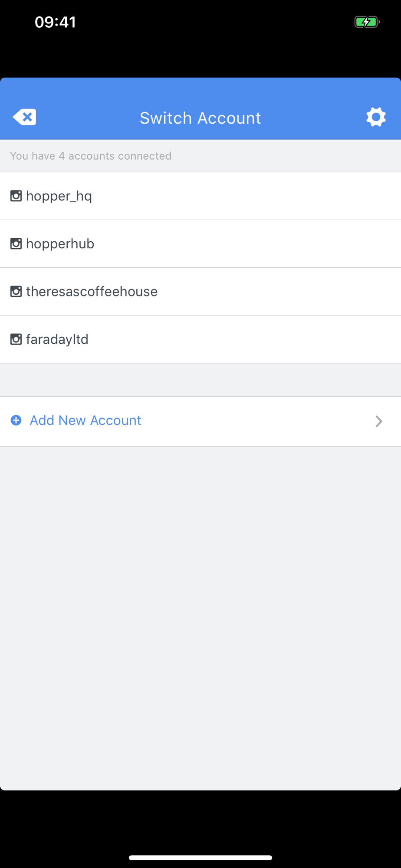Select the theresascoffeehouse account
This screenshot has height=868, width=401.
click(x=92, y=292)
